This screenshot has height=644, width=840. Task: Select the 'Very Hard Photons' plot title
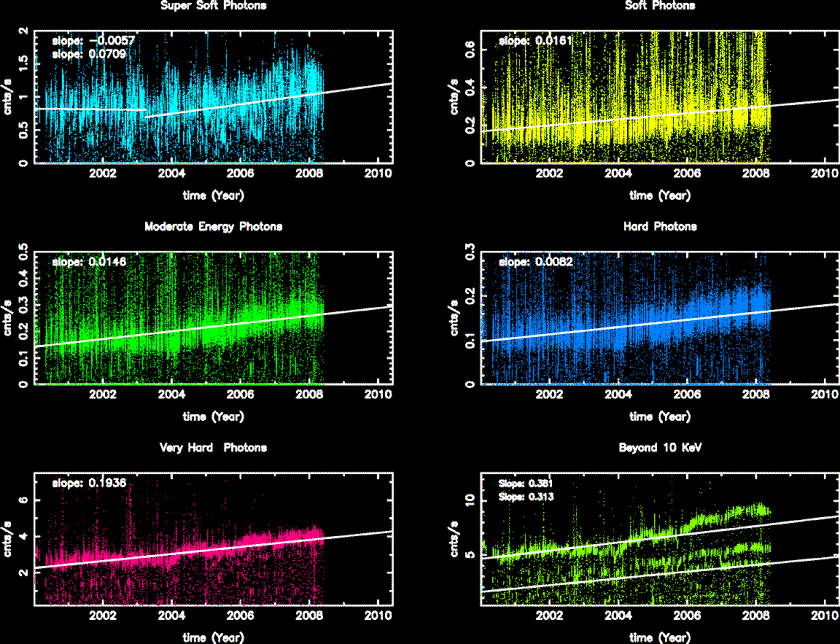pyautogui.click(x=213, y=448)
